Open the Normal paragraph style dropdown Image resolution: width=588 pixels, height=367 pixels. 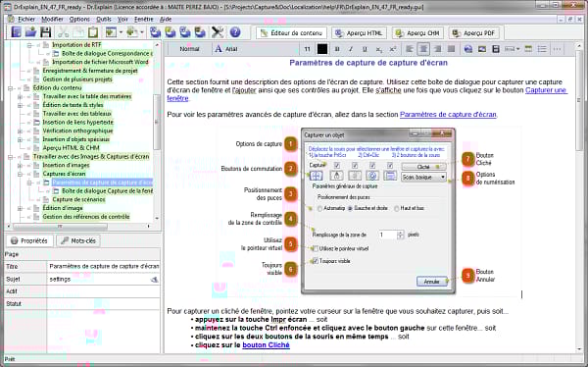pyautogui.click(x=189, y=49)
